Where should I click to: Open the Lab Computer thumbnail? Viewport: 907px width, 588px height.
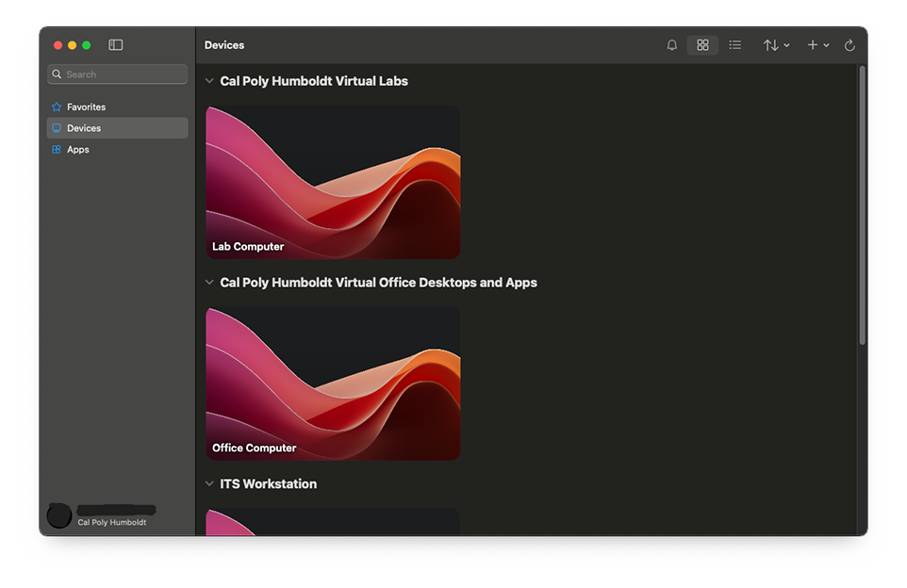[x=333, y=182]
